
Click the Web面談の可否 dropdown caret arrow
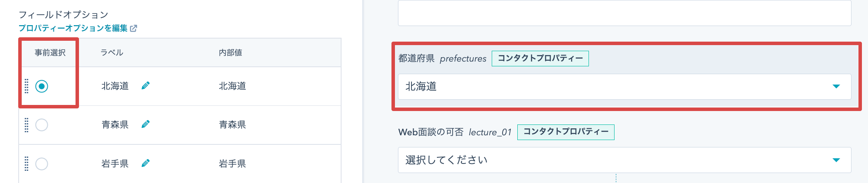(x=836, y=160)
